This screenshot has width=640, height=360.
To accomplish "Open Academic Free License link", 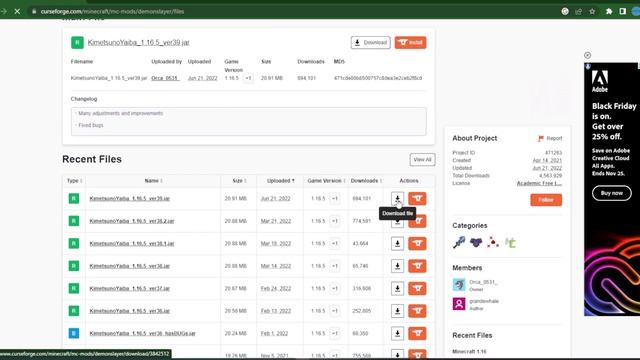I will (539, 183).
